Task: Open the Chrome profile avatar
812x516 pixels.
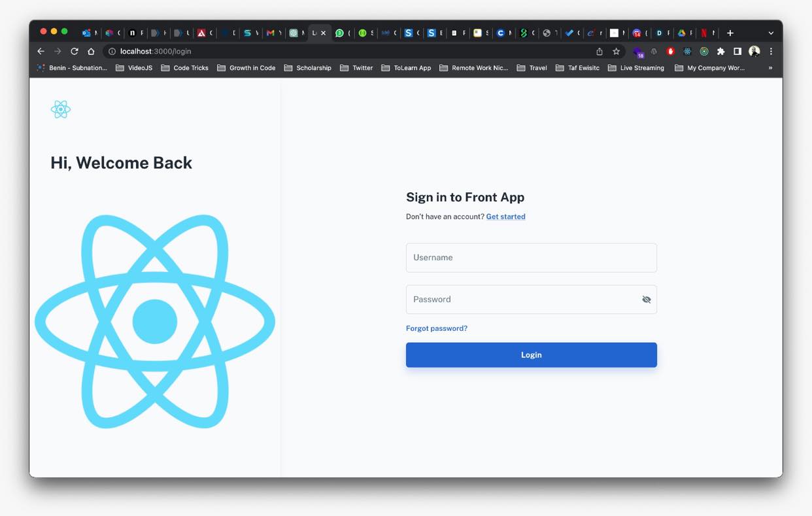Action: point(754,51)
